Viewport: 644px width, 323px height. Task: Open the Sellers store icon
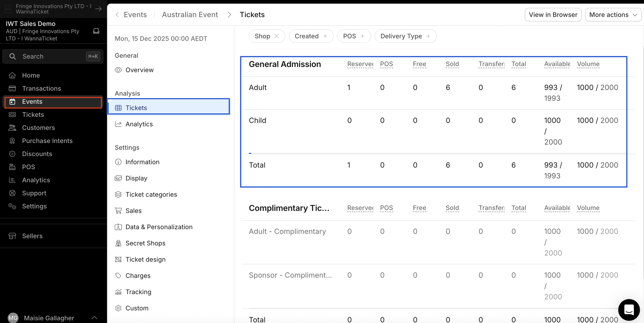[x=12, y=236]
